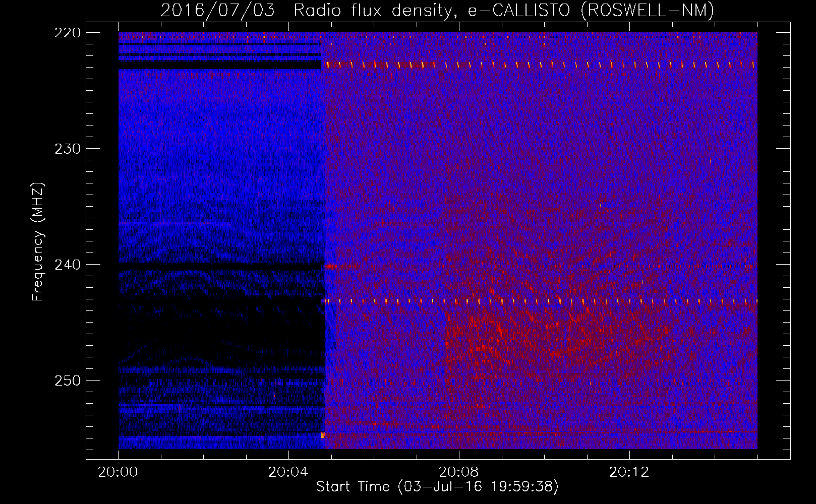Click the plot title '2016/07/03 Radio flux density'
This screenshot has width=816, height=504.
click(310, 10)
